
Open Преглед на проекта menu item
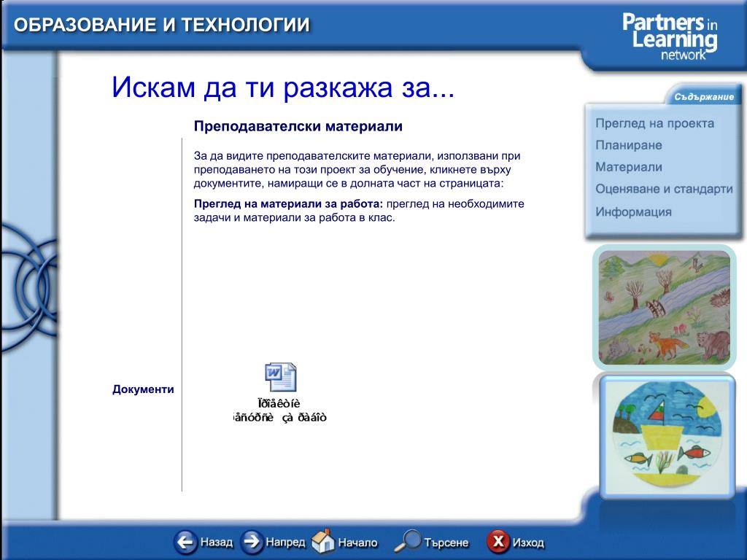point(654,123)
